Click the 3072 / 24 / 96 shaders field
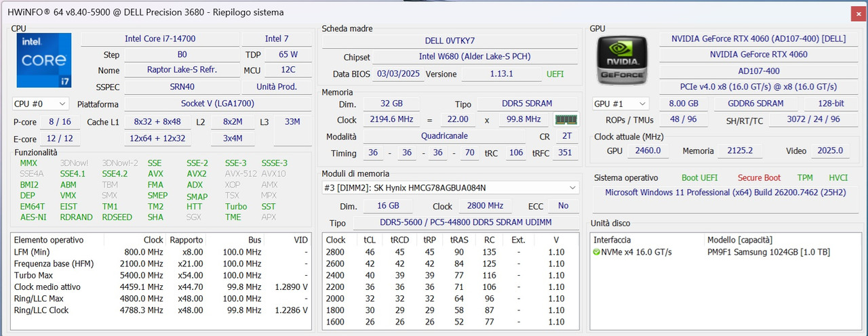The height and width of the screenshot is (336, 868). pyautogui.click(x=814, y=119)
